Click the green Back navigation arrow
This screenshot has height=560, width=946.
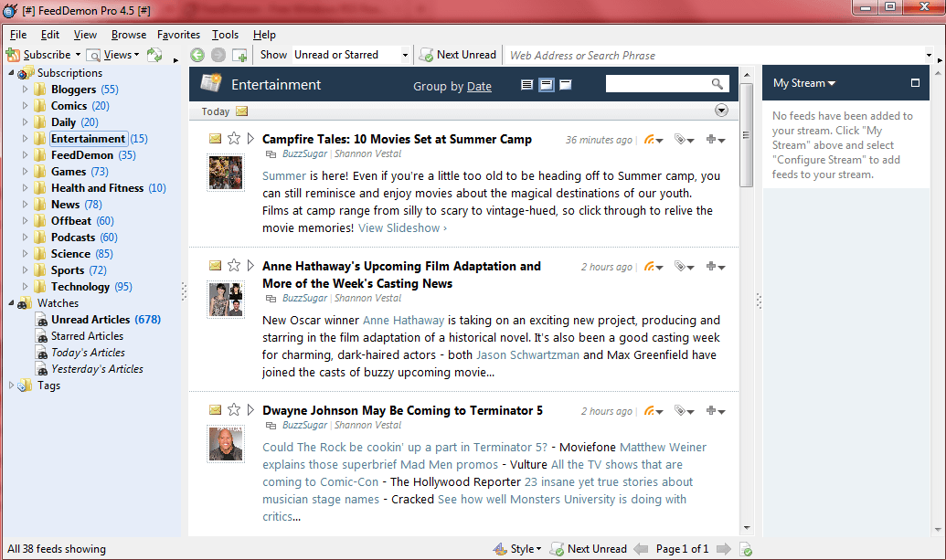197,55
